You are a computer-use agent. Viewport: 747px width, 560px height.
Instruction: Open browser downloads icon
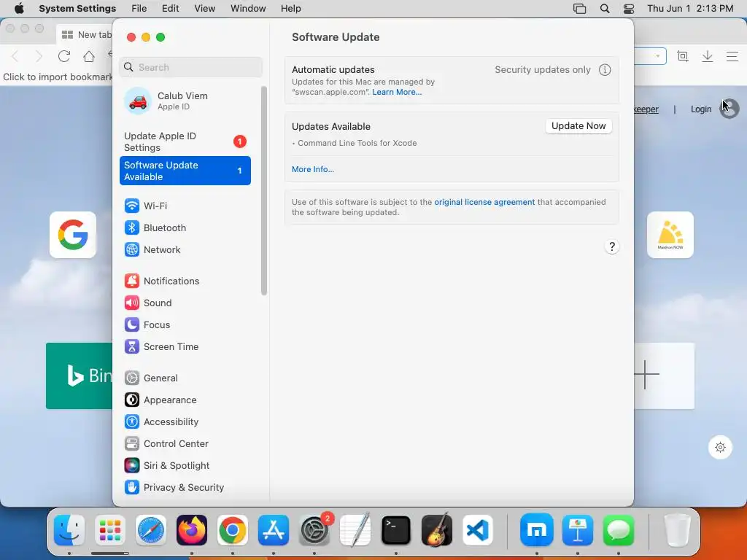click(x=708, y=56)
